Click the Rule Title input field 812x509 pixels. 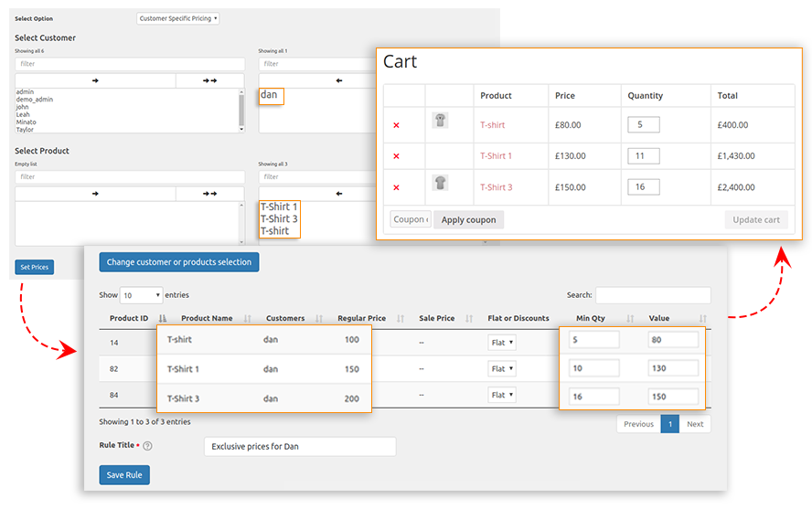pyautogui.click(x=300, y=447)
